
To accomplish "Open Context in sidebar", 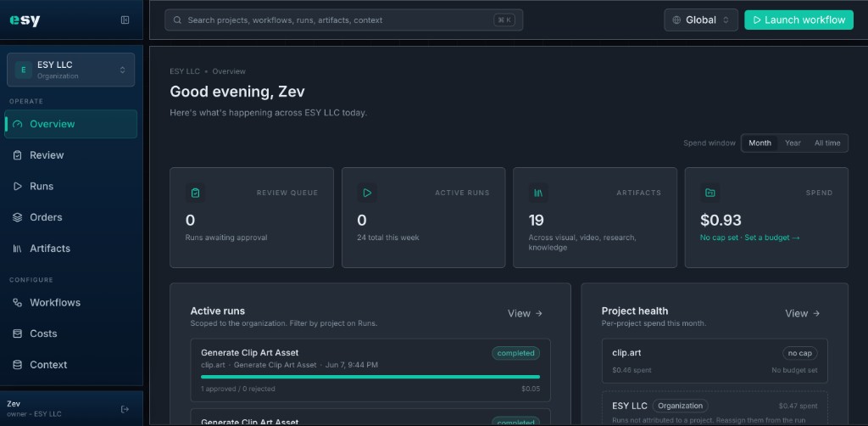I will [x=71, y=365].
